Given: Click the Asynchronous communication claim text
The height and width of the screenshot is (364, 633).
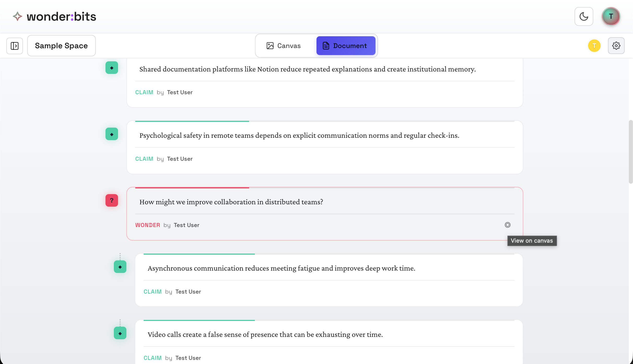Looking at the screenshot, I should tap(281, 268).
